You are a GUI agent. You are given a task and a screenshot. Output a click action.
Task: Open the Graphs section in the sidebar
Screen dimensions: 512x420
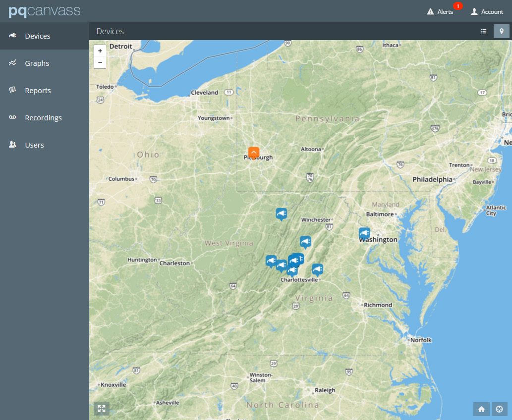click(37, 63)
